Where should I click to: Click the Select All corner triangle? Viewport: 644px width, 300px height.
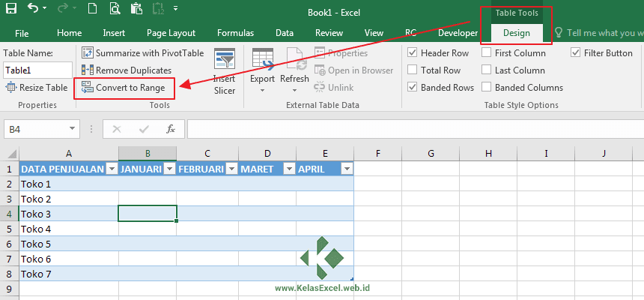click(x=12, y=154)
